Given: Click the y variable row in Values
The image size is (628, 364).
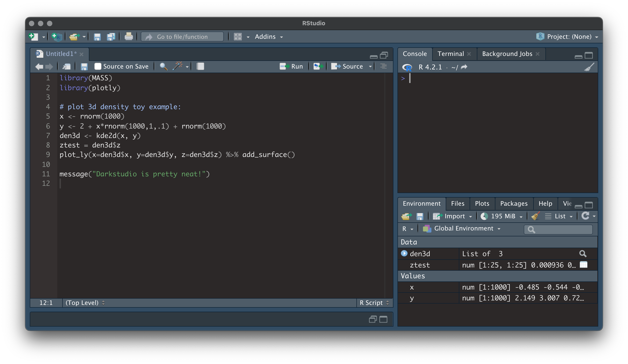Looking at the screenshot, I should [497, 298].
